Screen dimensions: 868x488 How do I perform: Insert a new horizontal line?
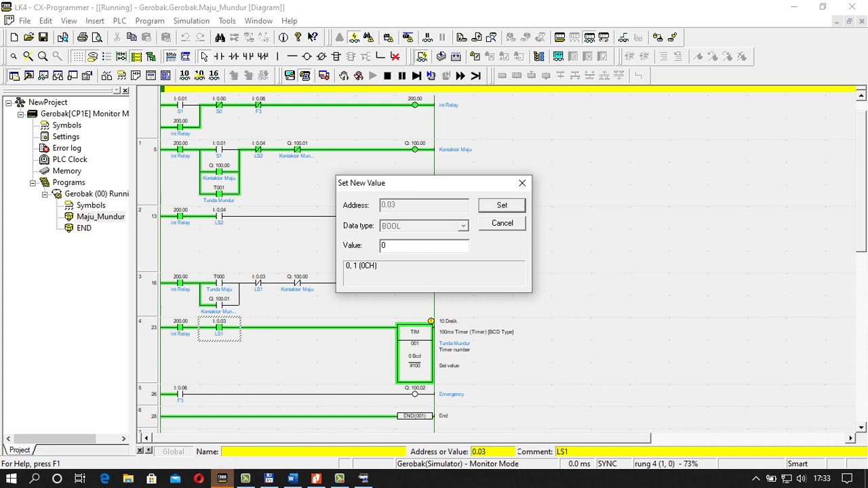(292, 56)
